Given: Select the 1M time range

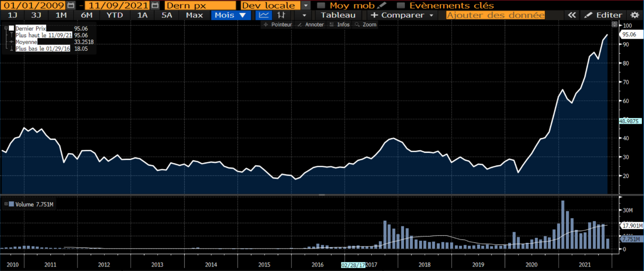Looking at the screenshot, I should 61,15.
